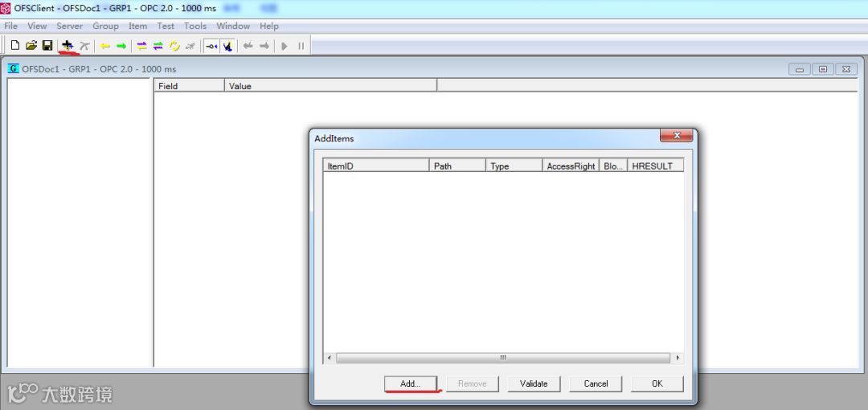Click the HRESULT column header
This screenshot has width=868, height=410.
tap(656, 166)
